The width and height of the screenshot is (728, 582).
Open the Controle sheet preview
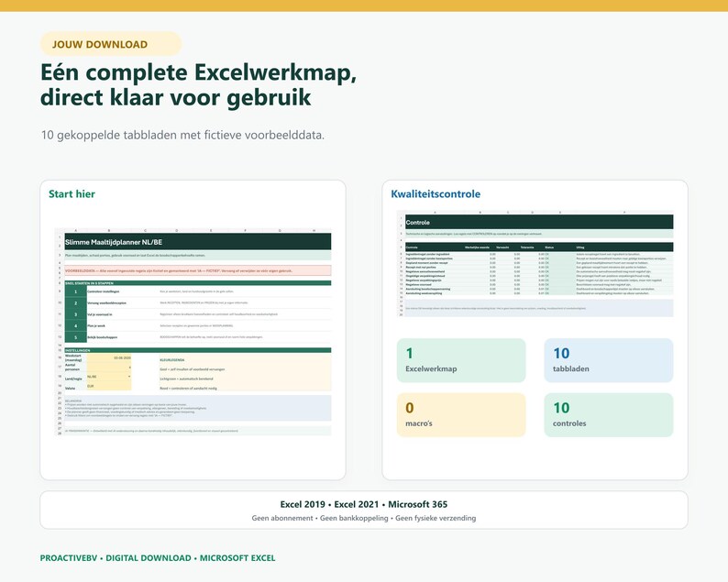[535, 264]
